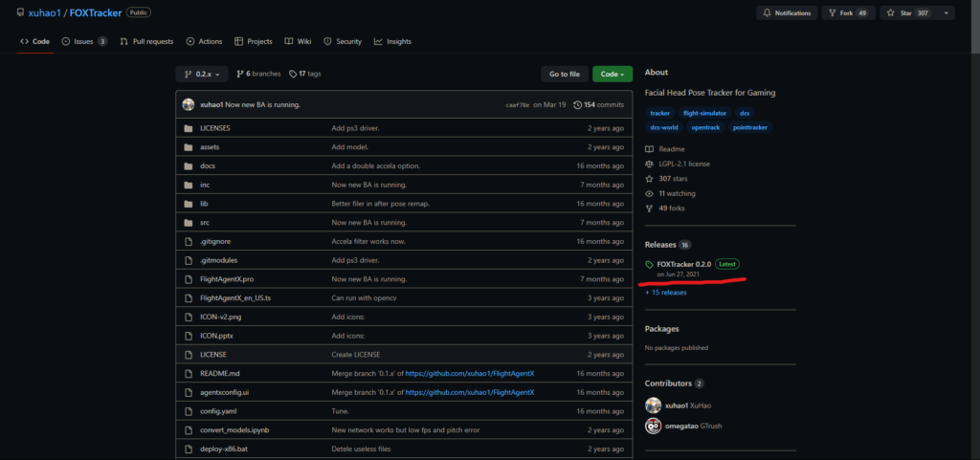This screenshot has height=460, width=980.
Task: Open the Star list dropdown arrow
Action: [x=947, y=13]
